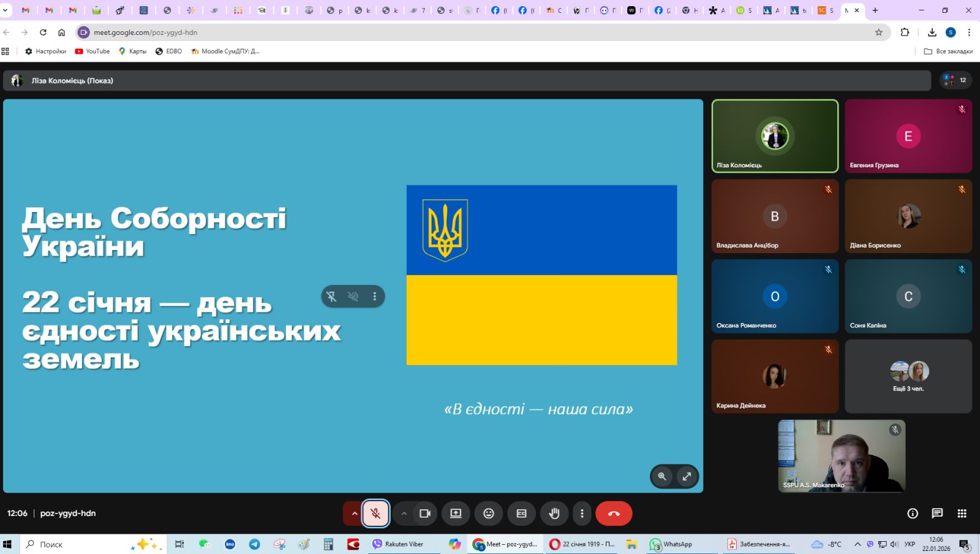Unmute your microphone
This screenshot has height=554, width=980.
pyautogui.click(x=375, y=514)
